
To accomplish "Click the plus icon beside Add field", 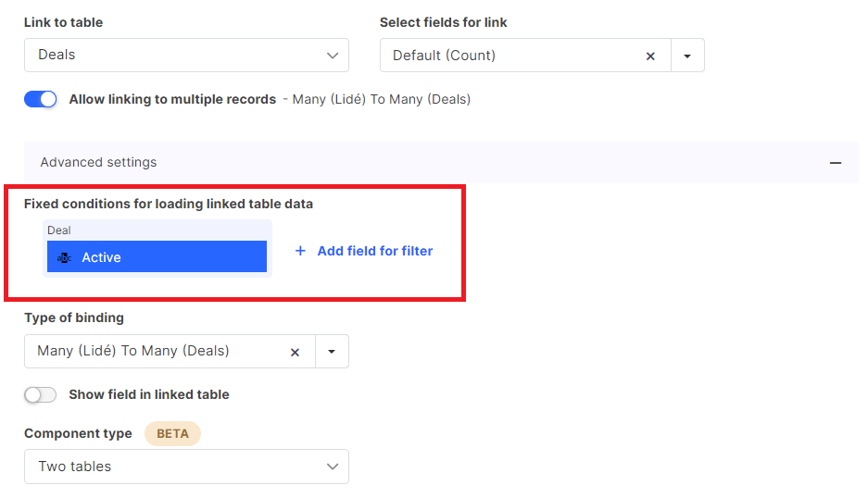I will (300, 251).
